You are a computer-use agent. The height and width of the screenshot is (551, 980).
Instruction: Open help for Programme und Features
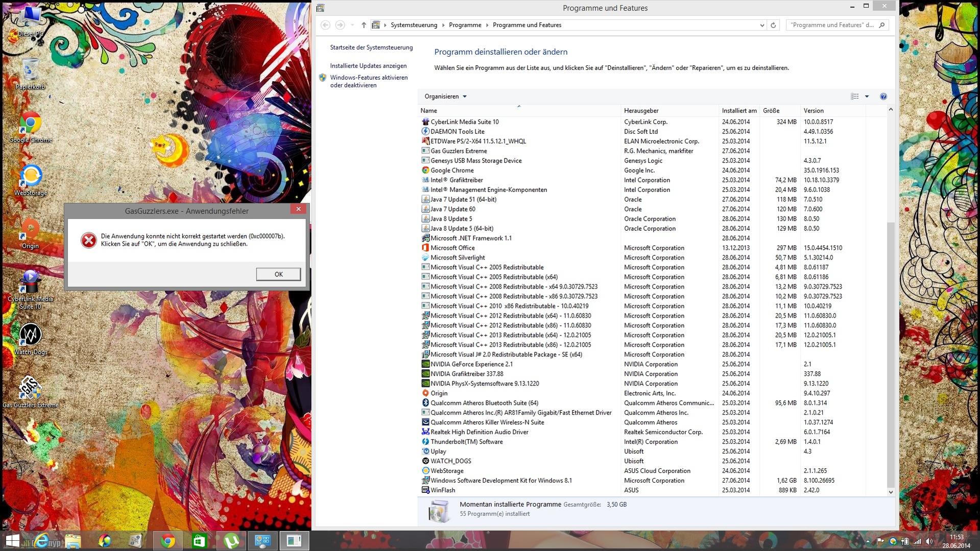[x=883, y=97]
